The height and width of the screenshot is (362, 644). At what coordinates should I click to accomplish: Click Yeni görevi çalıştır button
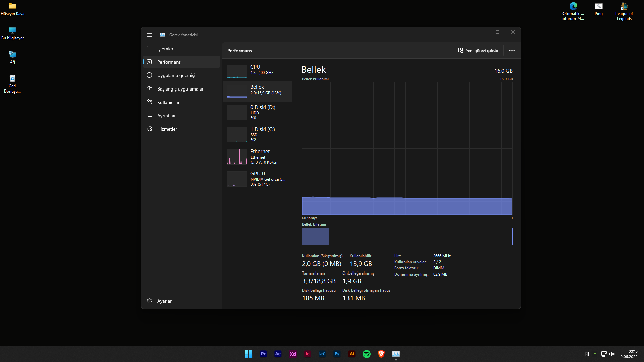pyautogui.click(x=478, y=51)
